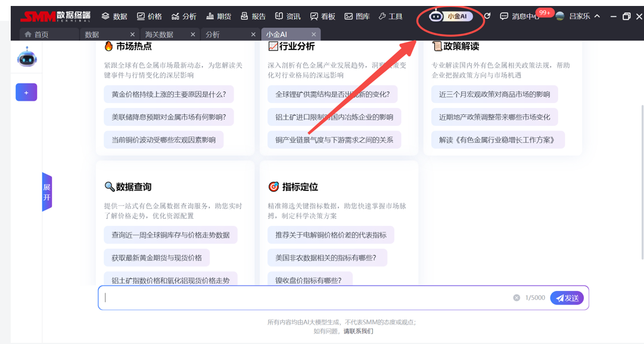Click the 小金AI robot button in top bar
This screenshot has height=344, width=644.
(451, 17)
